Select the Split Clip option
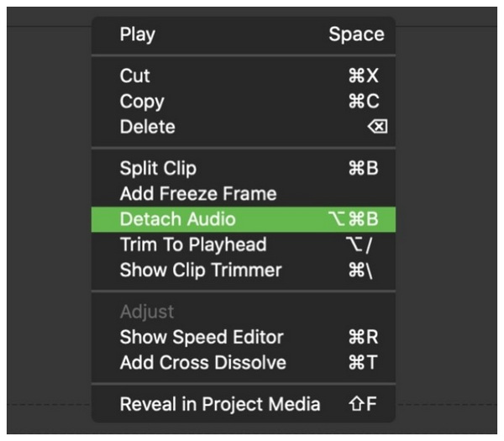 pos(158,168)
